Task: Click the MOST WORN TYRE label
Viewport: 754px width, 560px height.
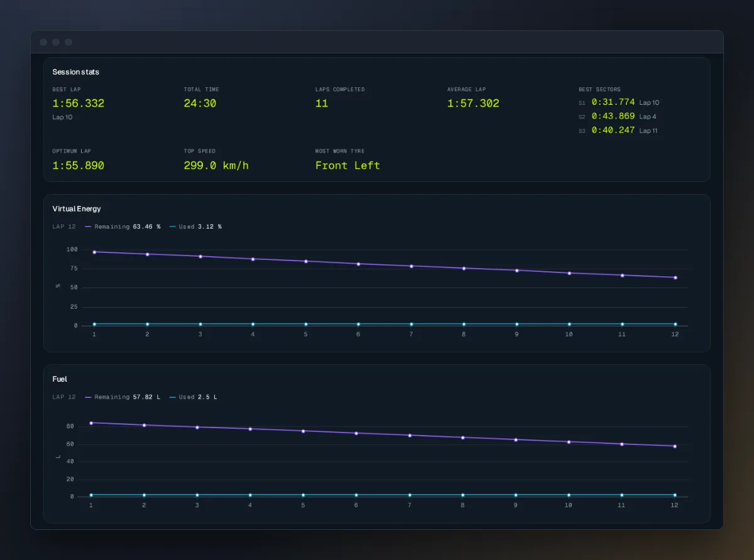Action: point(340,151)
